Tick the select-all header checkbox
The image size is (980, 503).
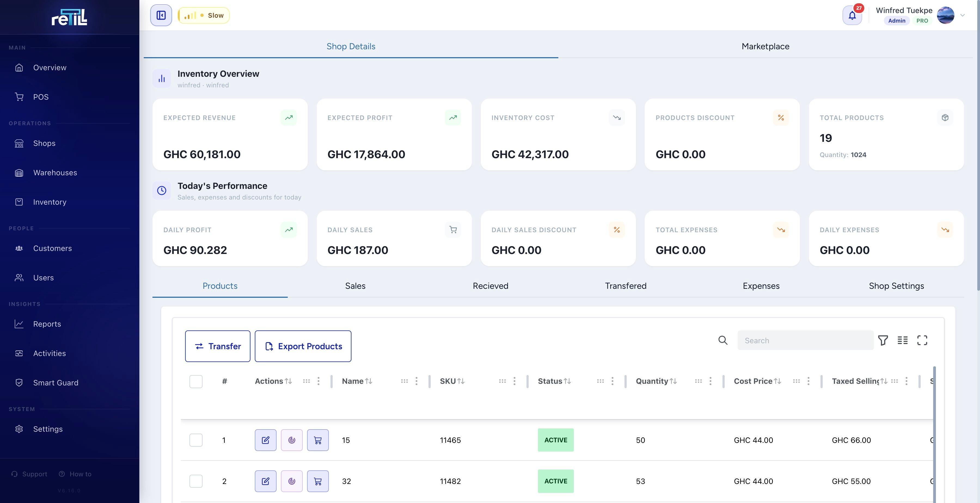(x=196, y=381)
